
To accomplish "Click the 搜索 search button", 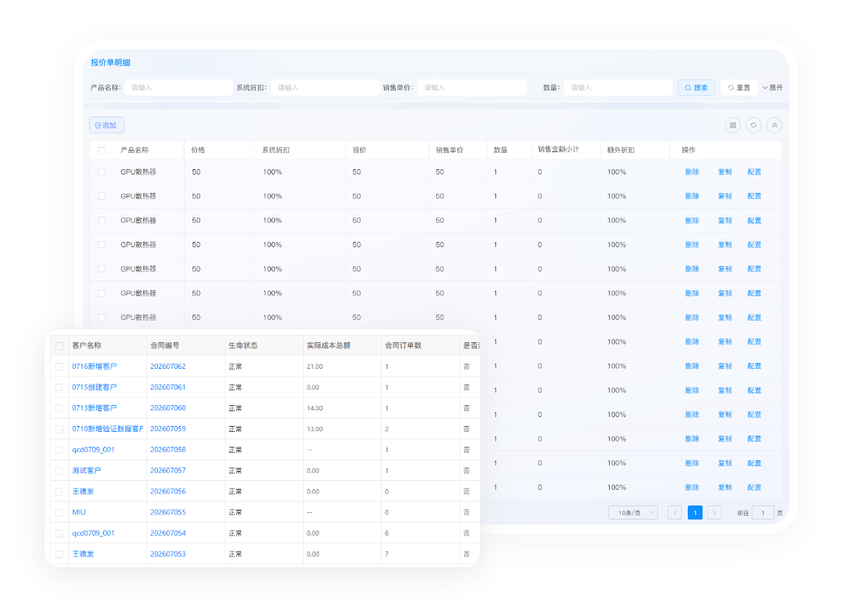I will (x=696, y=88).
